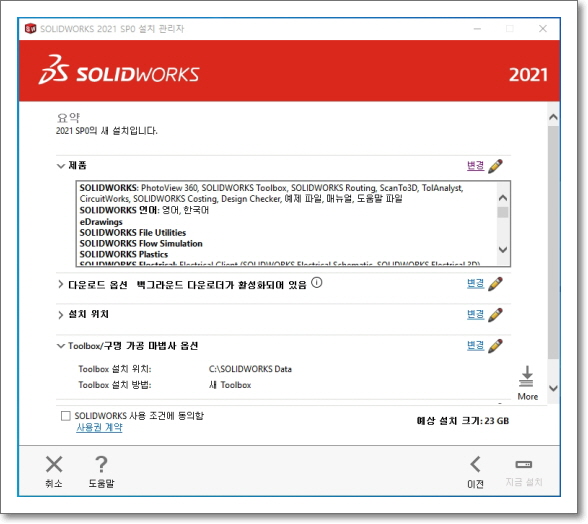Click 변경 link for 설치 위치
Viewport: 588px width, 524px height.
pyautogui.click(x=476, y=315)
